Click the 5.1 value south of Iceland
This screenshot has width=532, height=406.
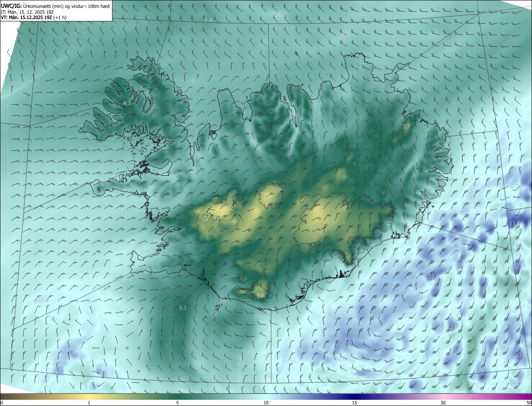[183, 308]
